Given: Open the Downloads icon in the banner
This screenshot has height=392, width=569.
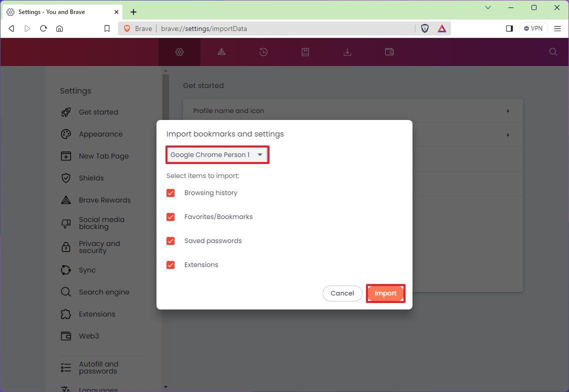Looking at the screenshot, I should tap(347, 52).
